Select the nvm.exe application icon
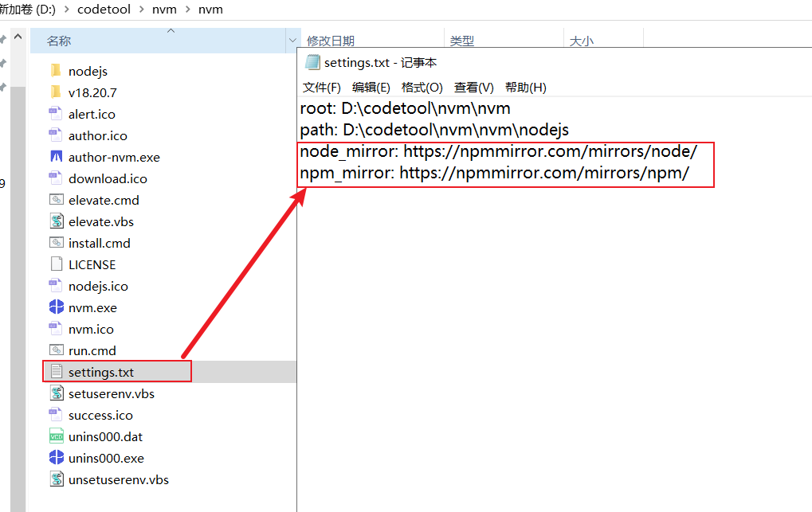 [56, 307]
